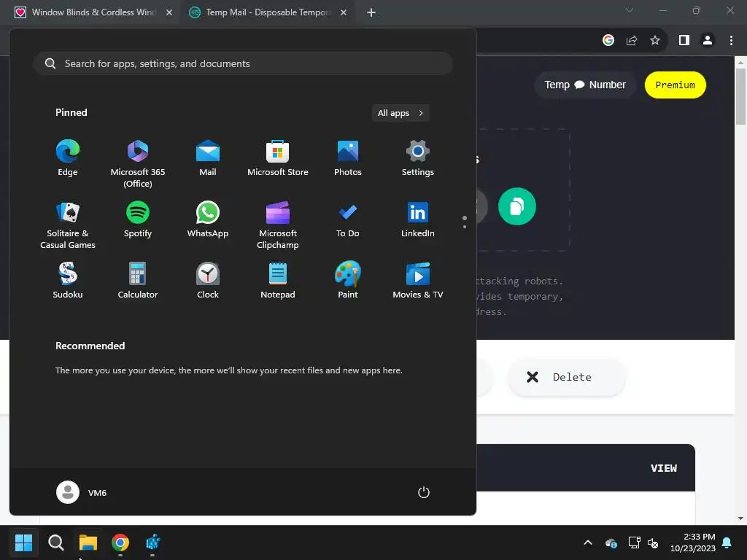Open Microsoft Store
Viewport: 747px width, 560px height.
tap(278, 158)
